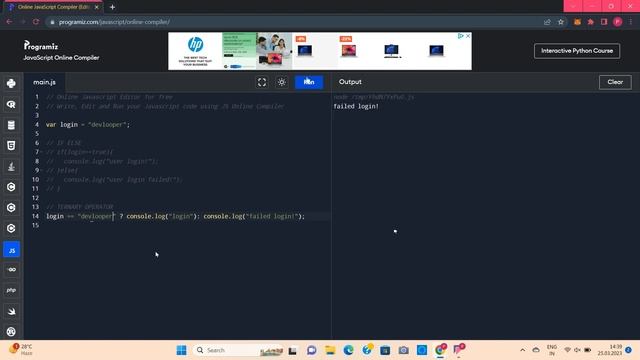Open a new browser tab
This screenshot has height=360, width=640.
click(112, 7)
